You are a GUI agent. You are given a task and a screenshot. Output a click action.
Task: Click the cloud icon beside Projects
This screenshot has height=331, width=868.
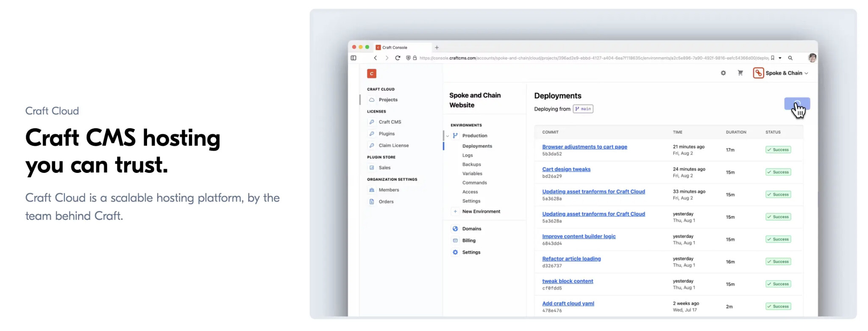pyautogui.click(x=372, y=100)
